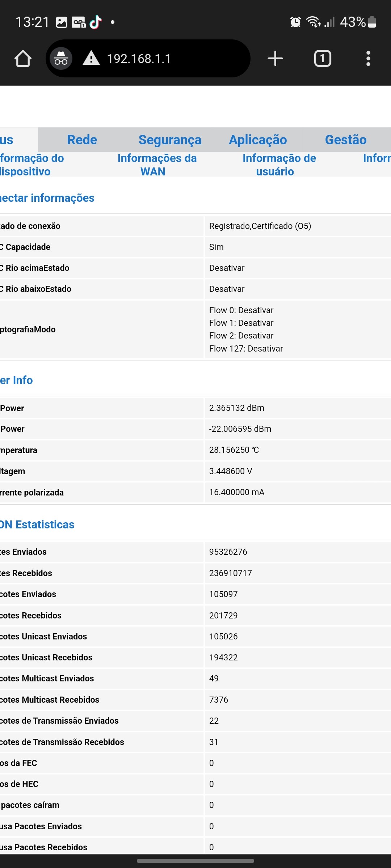Open a new tab with plus icon
The image size is (391, 868).
click(275, 59)
